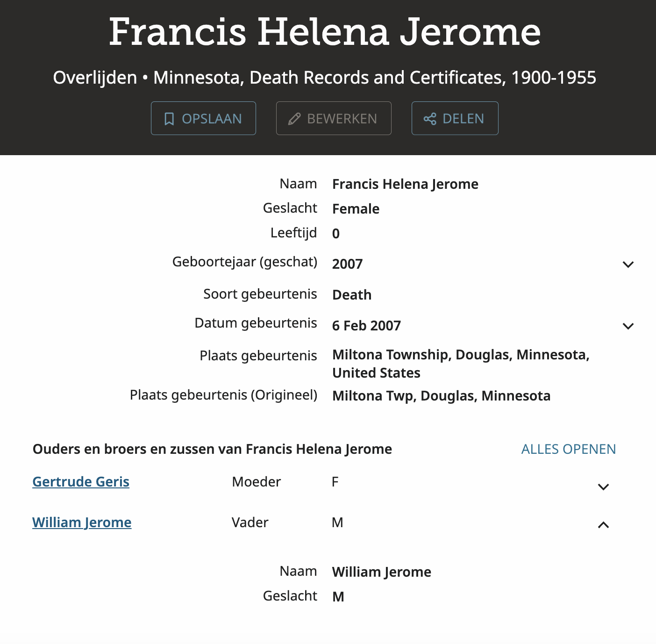Expand the Datum gebeurtenis details chevron
656x644 pixels.
628,326
